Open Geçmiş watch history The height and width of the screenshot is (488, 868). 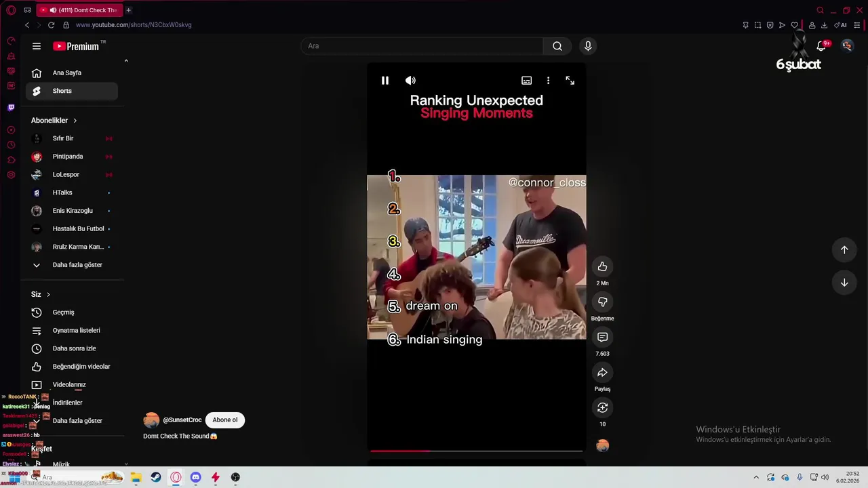click(x=72, y=312)
